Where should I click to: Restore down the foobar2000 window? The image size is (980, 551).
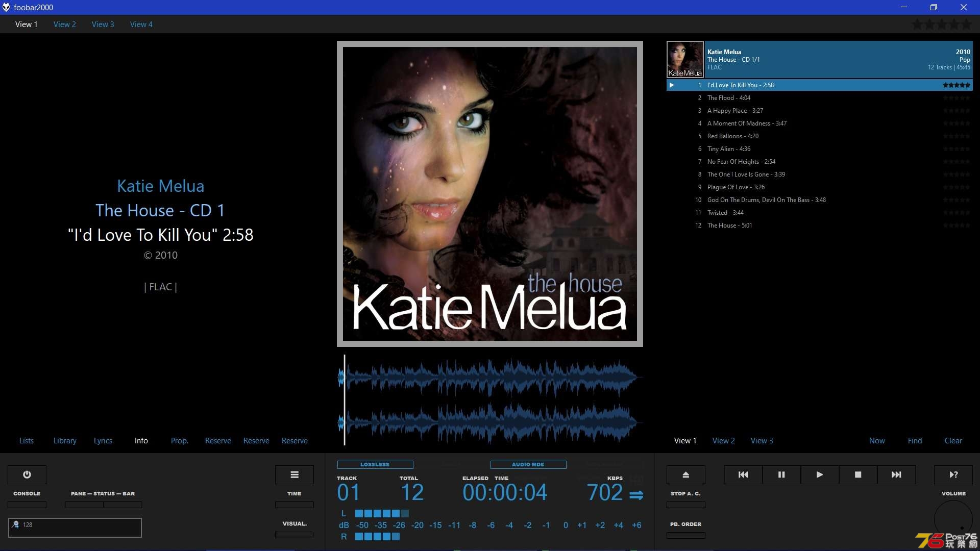coord(934,7)
